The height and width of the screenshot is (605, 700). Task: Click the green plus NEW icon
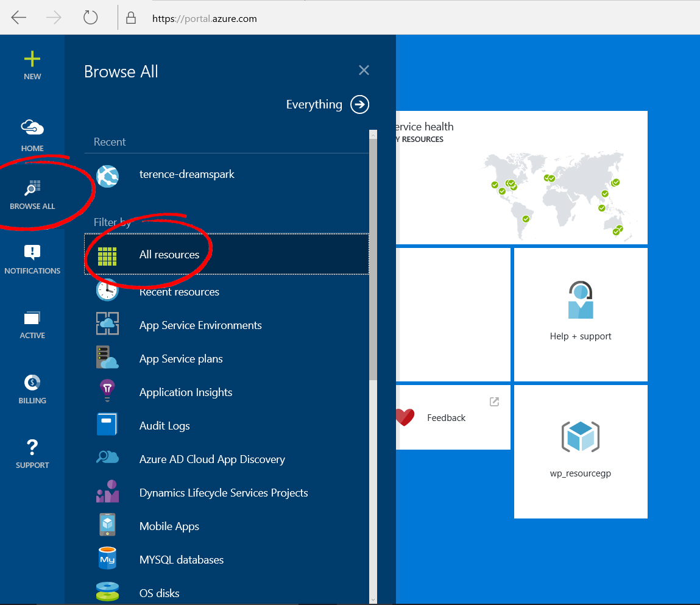(32, 59)
